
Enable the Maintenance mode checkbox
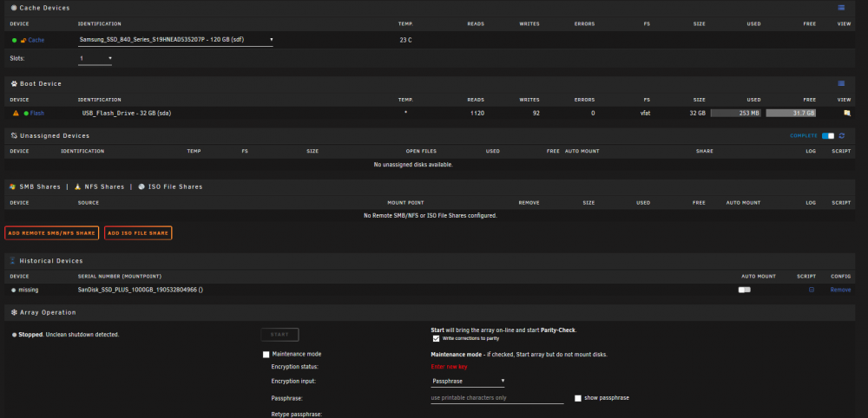click(x=266, y=355)
